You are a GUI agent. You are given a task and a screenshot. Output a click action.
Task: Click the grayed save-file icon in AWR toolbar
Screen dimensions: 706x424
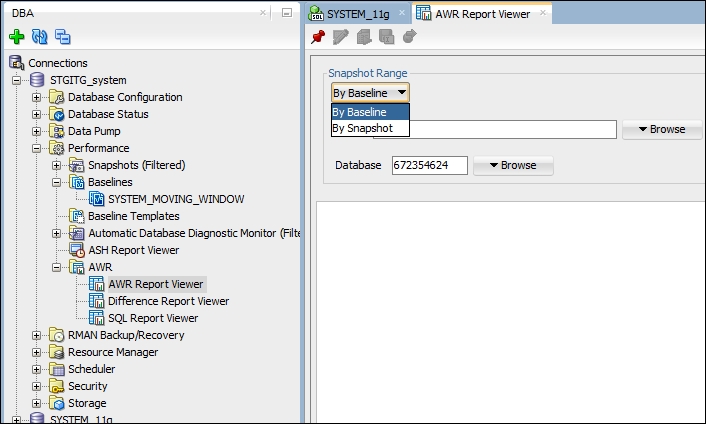coord(387,36)
